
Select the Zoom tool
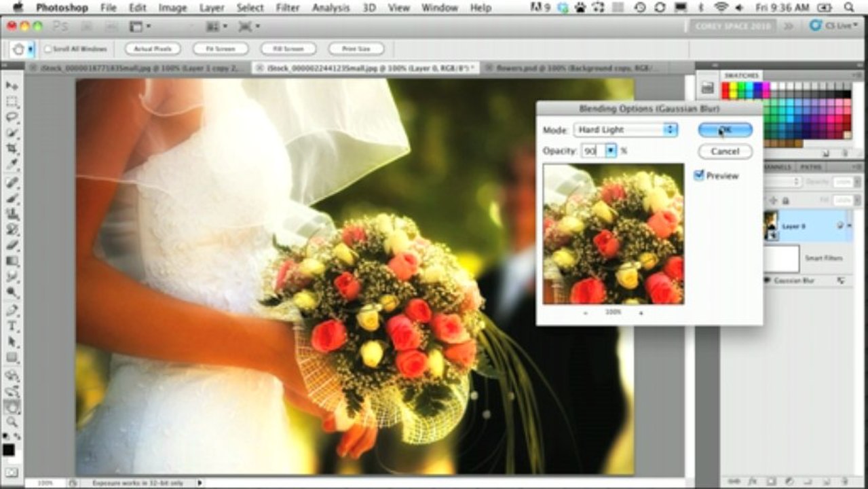pos(12,422)
